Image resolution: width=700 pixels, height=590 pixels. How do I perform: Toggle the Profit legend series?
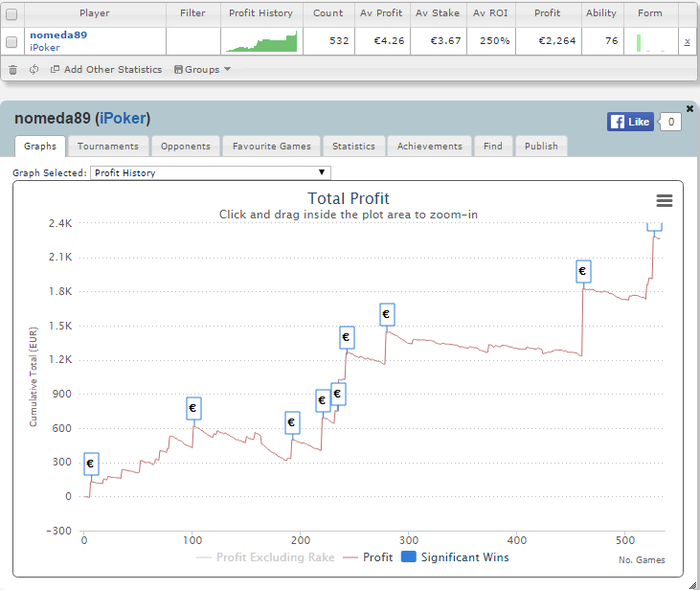tap(368, 557)
